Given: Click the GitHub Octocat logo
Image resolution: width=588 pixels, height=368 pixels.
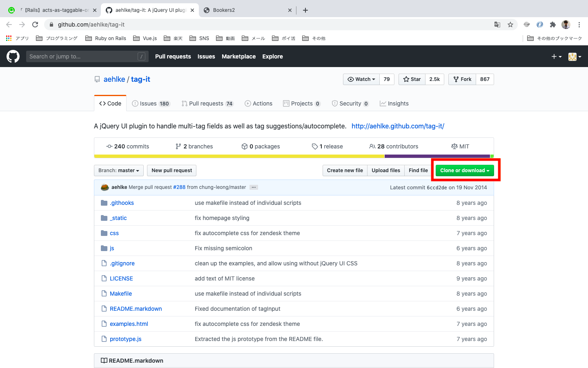Looking at the screenshot, I should tap(13, 56).
